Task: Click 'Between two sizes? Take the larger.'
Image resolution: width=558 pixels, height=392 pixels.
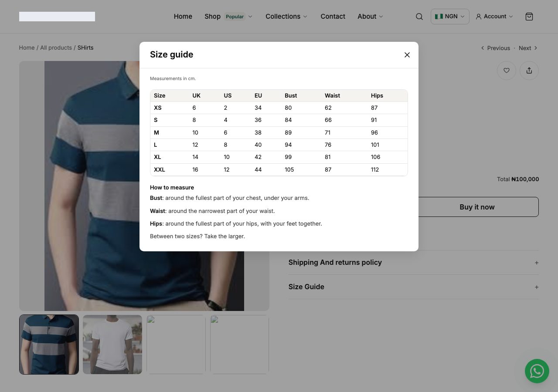Action: point(197,236)
